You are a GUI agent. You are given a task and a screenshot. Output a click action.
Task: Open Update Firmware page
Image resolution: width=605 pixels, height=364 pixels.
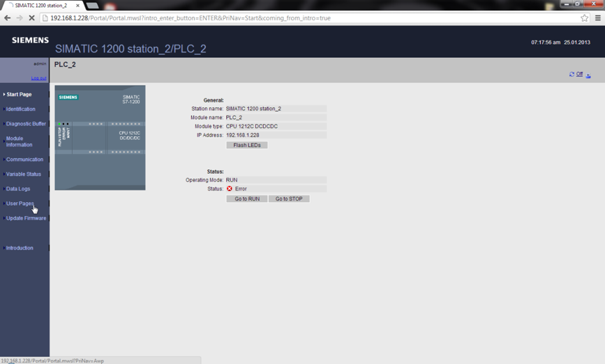(x=26, y=218)
